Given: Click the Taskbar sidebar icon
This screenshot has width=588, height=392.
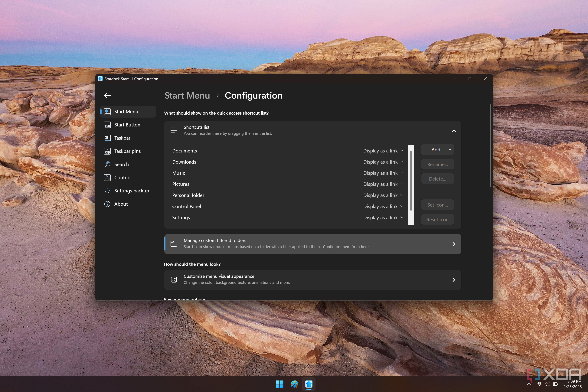Looking at the screenshot, I should click(x=107, y=138).
